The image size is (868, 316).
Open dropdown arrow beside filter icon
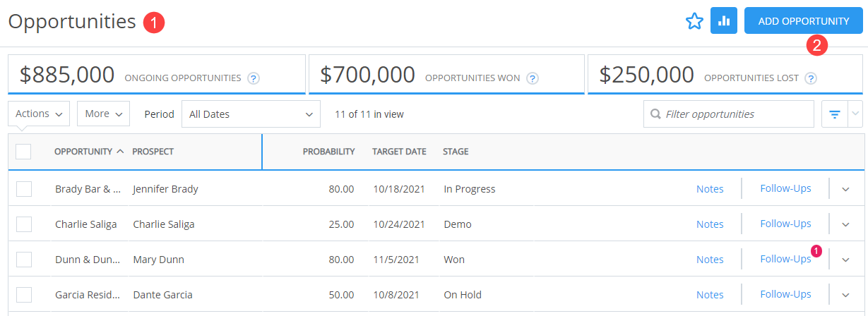(855, 114)
